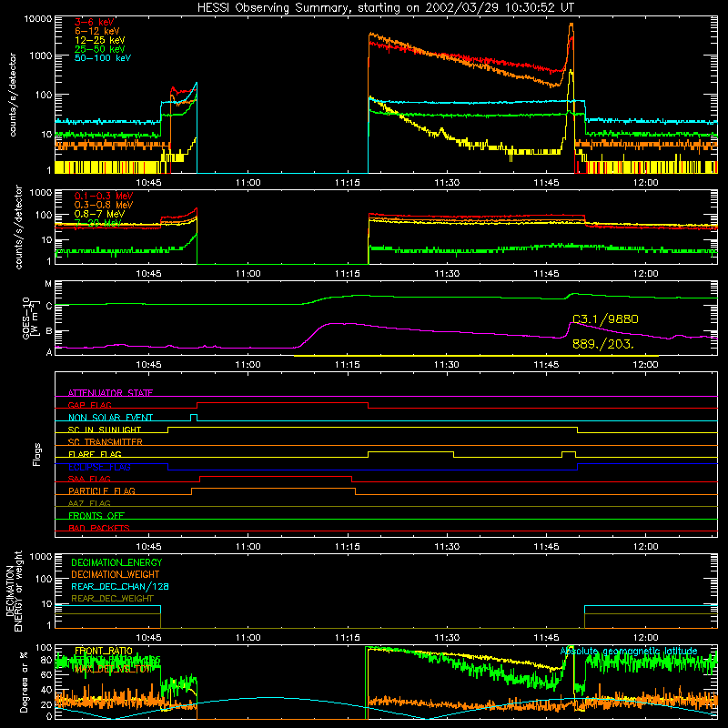
Task: Select the "6-12 keV" legend label
Action: click(96, 31)
